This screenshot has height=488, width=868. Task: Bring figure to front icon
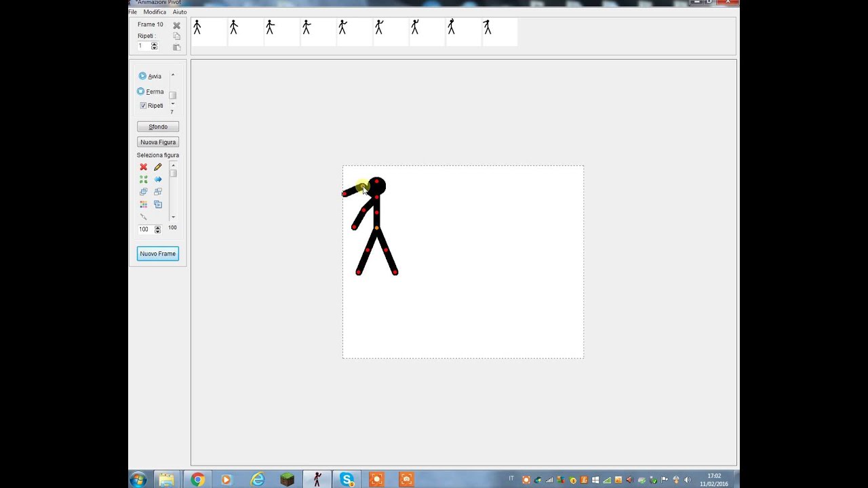point(143,192)
